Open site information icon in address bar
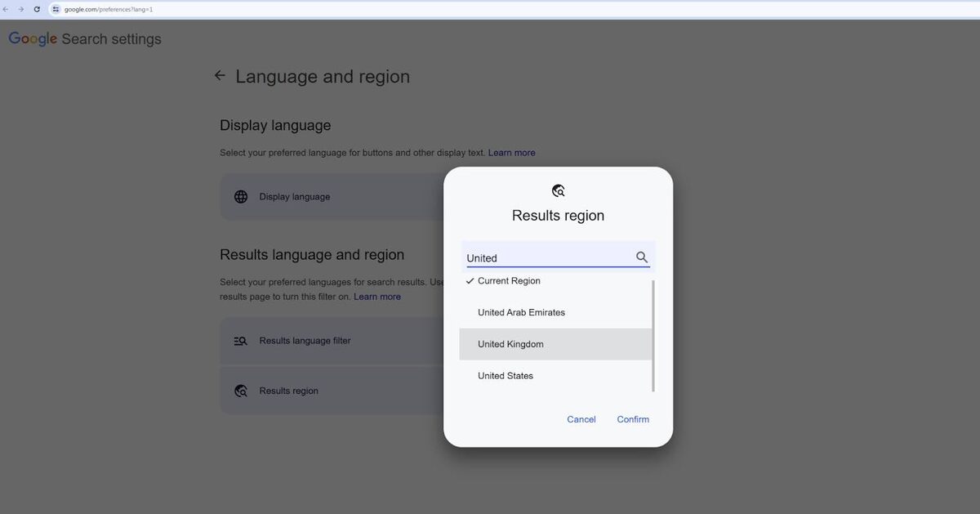 [x=56, y=9]
